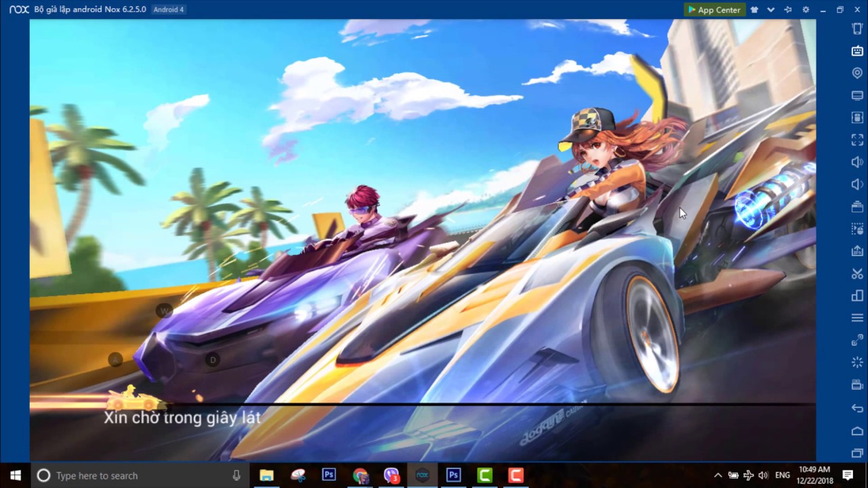
Task: Open the multi-instance squares icon
Action: pos(857,296)
